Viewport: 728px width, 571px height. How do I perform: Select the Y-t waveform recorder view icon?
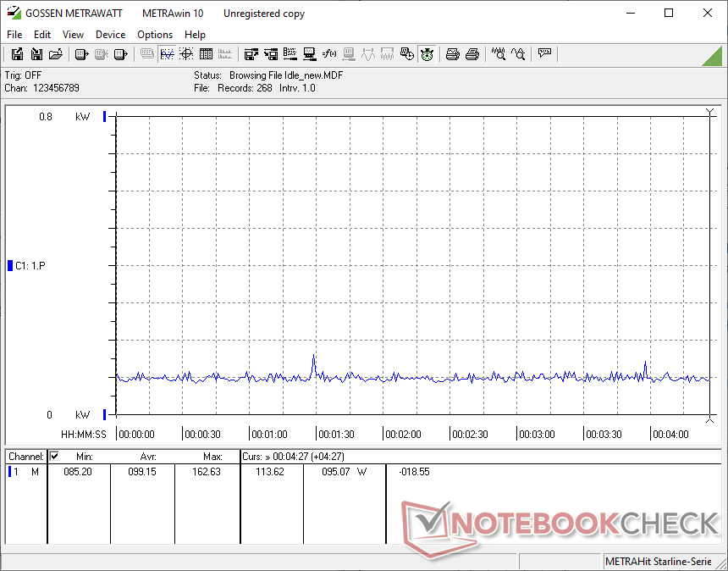coord(167,54)
